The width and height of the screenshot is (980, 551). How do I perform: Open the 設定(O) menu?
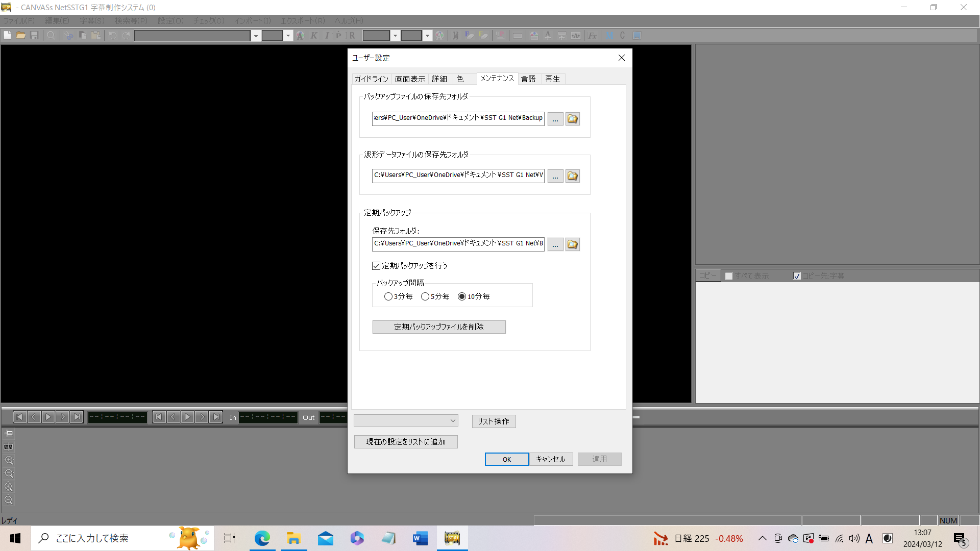170,21
